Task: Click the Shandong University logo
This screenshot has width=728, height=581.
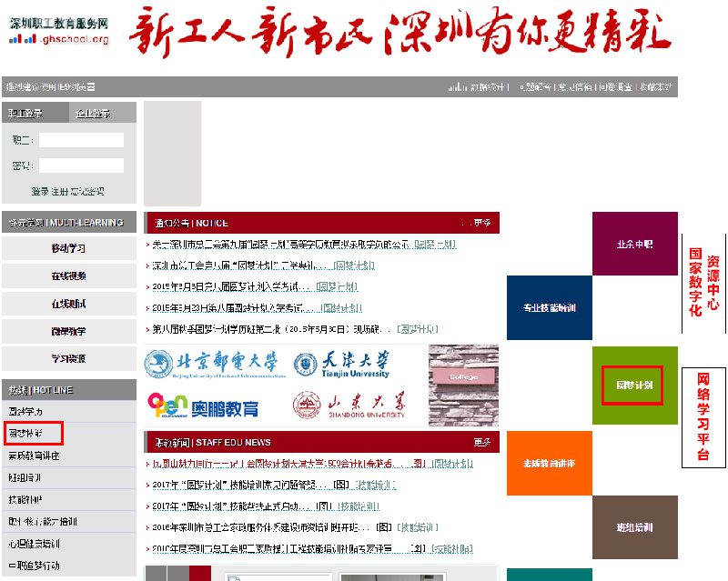Action: 349,406
